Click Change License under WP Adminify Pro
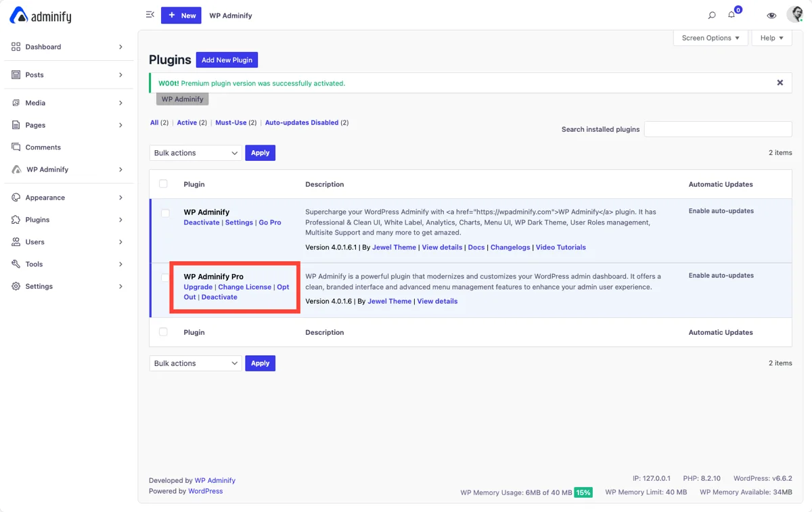Screen dimensions: 812x512 [244, 287]
